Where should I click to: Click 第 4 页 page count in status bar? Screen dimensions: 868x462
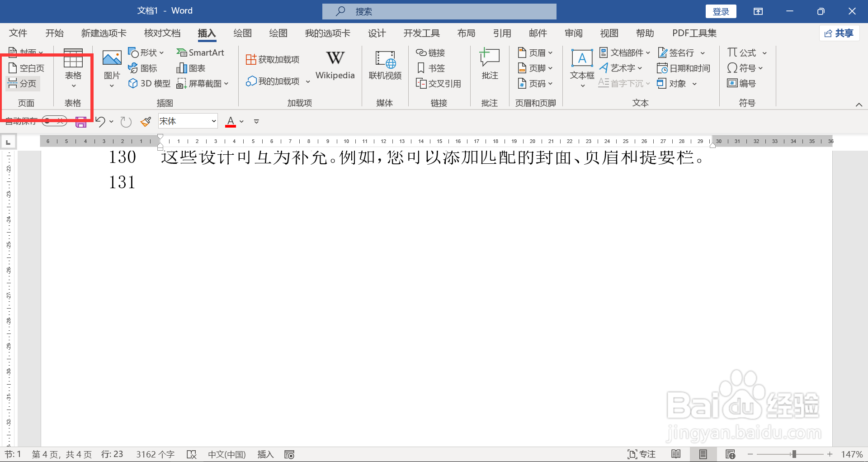point(61,454)
